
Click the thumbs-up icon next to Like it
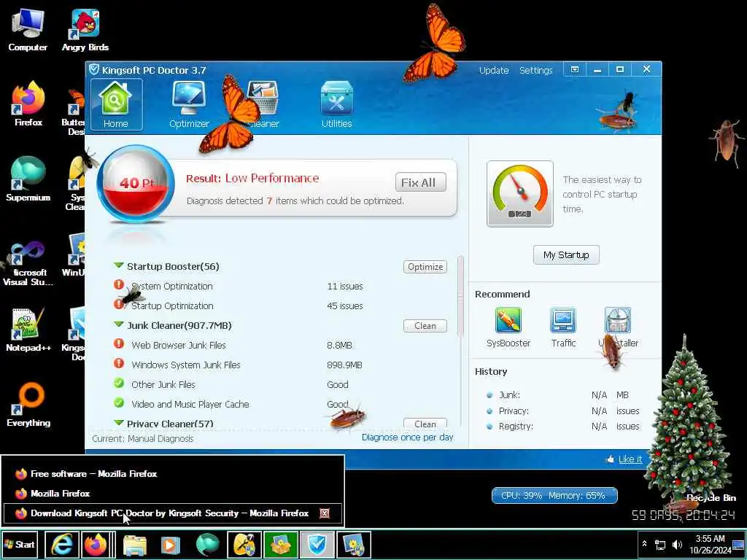point(610,459)
